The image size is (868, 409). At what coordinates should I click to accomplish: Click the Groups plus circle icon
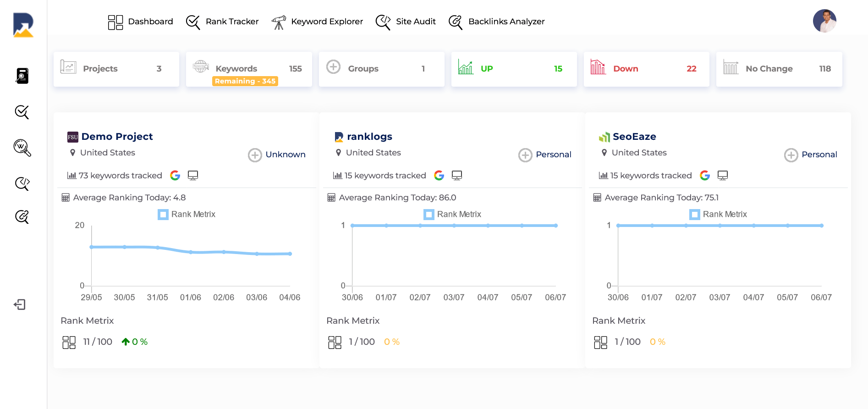333,67
